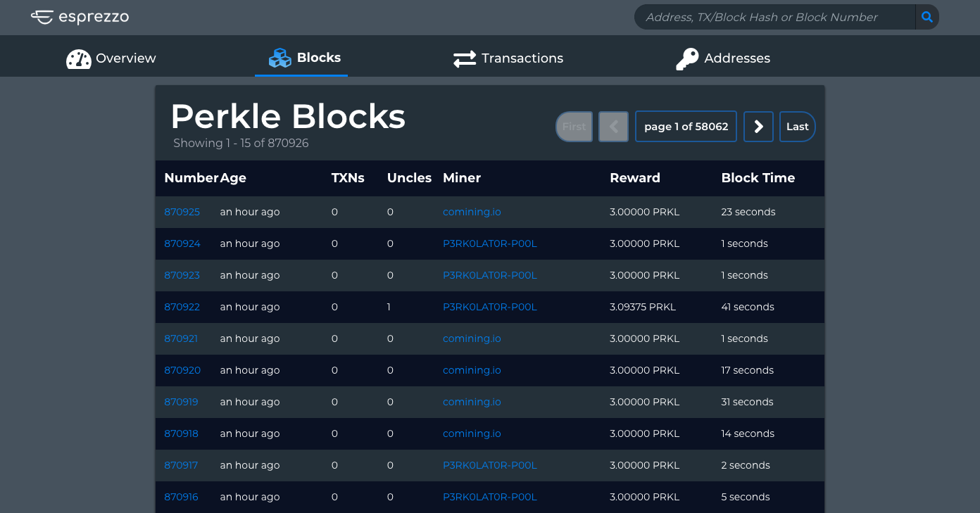Click the page 1 of 58062 indicator
The image size is (980, 513).
(686, 127)
